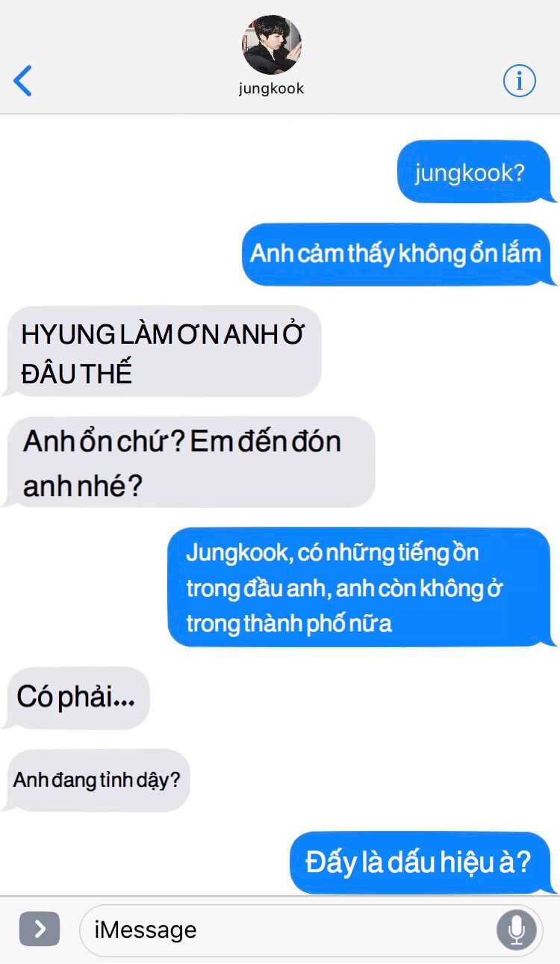Expand apps with the gray chevron button

click(40, 929)
